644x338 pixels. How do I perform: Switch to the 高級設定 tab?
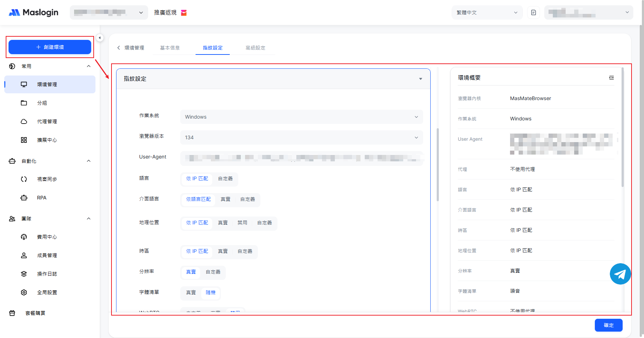click(255, 48)
